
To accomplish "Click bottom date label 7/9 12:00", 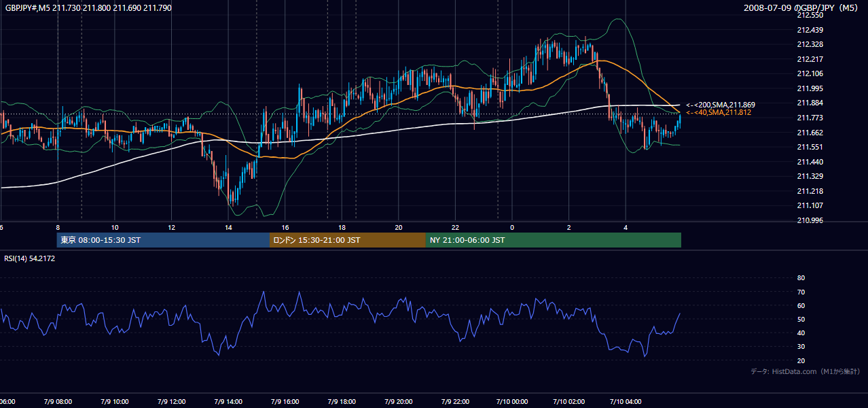I will pyautogui.click(x=171, y=401).
